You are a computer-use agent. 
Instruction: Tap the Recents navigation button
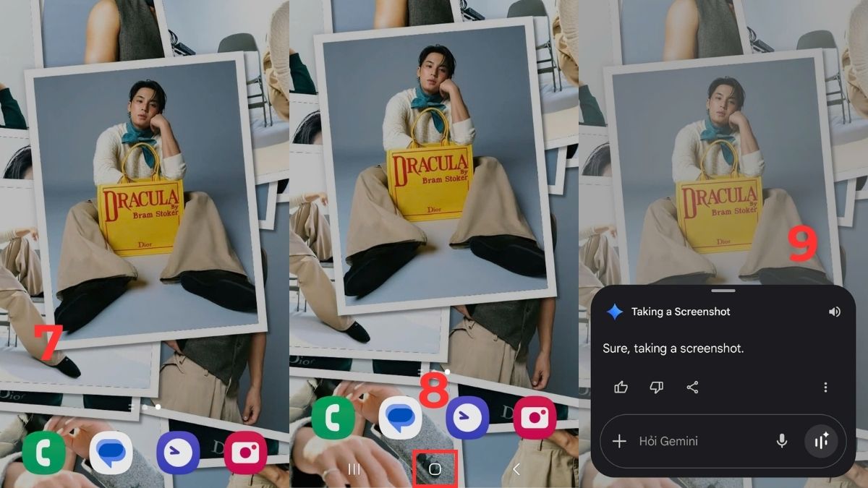tap(354, 469)
